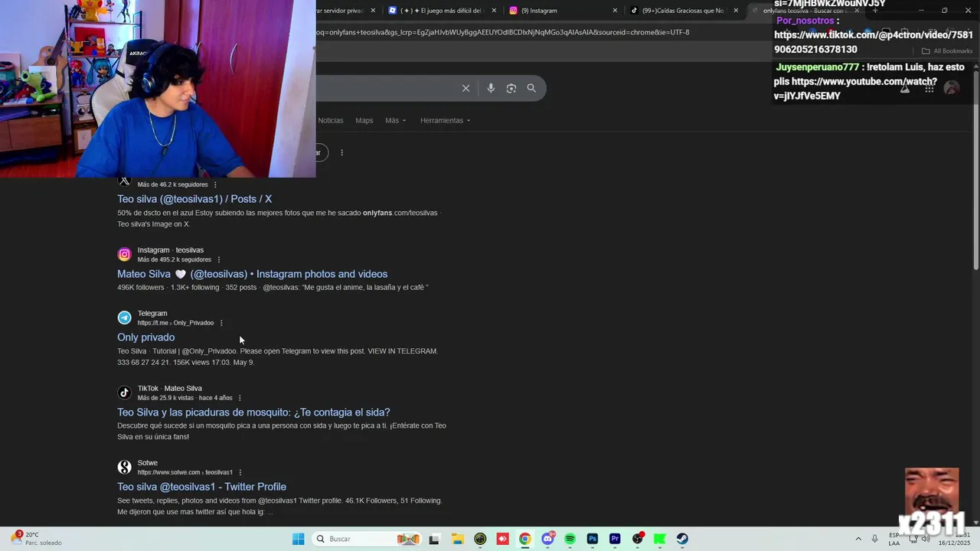The image size is (980, 551).
Task: Open Steam from the taskbar
Action: (x=682, y=539)
